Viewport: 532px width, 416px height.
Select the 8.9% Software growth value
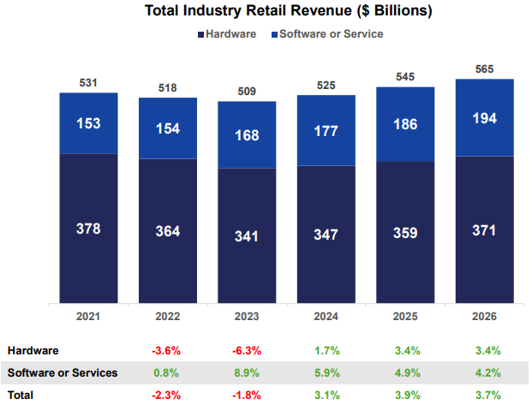coord(247,372)
